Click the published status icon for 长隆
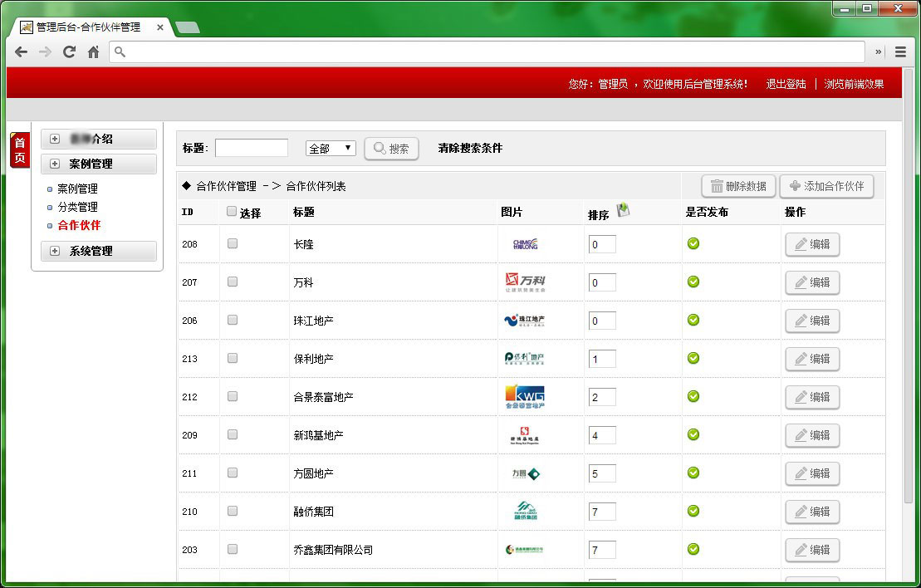 (693, 243)
